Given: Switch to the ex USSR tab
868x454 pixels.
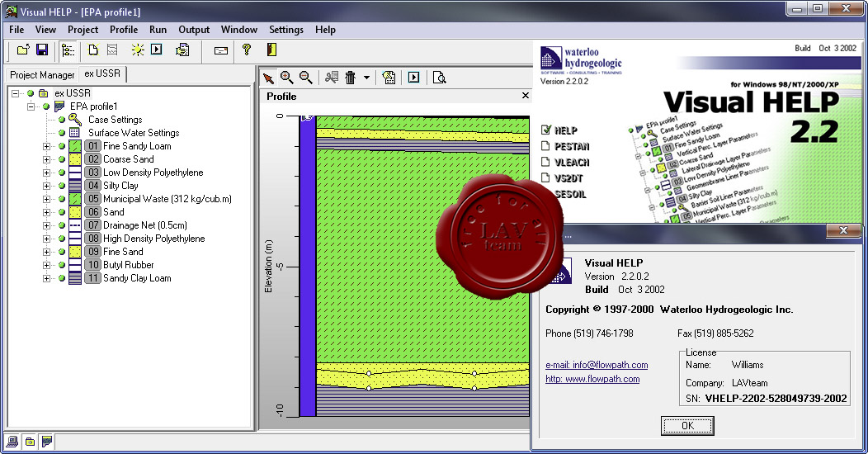Looking at the screenshot, I should point(102,73).
